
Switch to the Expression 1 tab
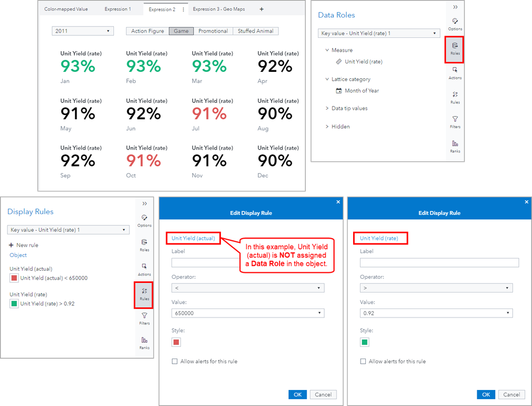coord(118,9)
